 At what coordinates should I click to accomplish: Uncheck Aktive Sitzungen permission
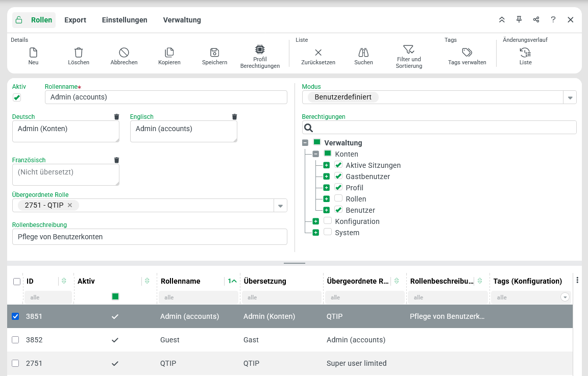[x=338, y=165]
